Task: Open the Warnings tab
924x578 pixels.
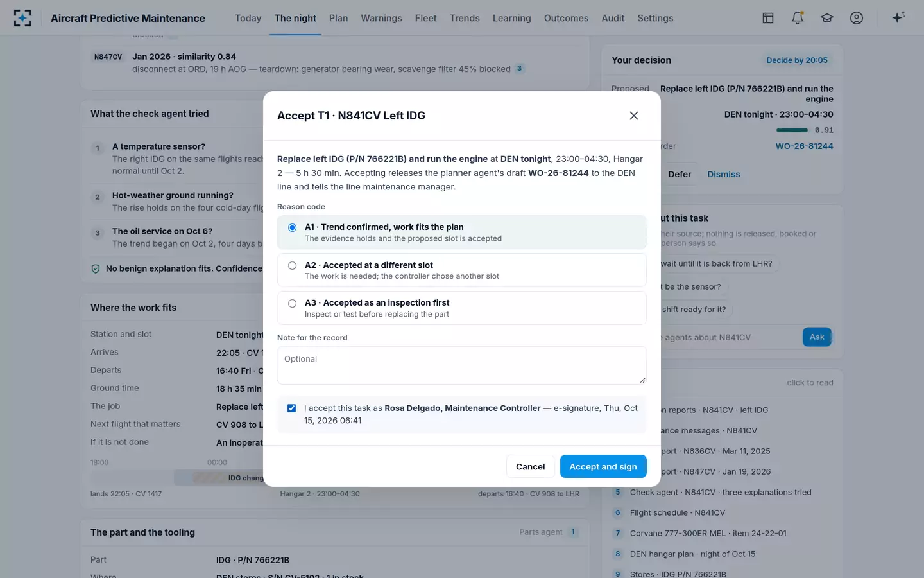Action: pos(381,18)
